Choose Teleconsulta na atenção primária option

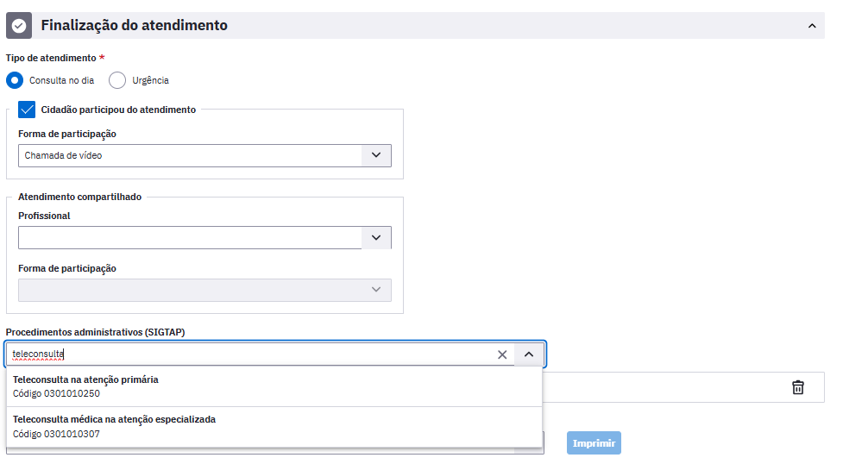pyautogui.click(x=274, y=386)
